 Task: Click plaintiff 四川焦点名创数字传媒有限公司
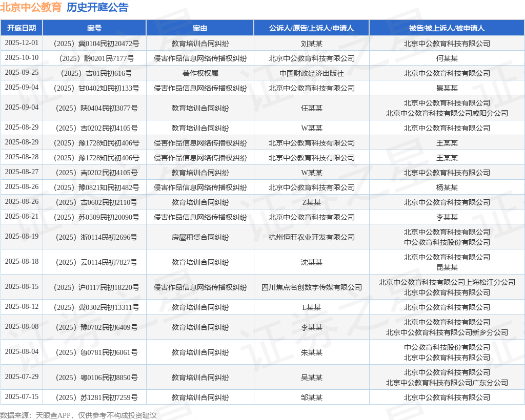pyautogui.click(x=311, y=287)
